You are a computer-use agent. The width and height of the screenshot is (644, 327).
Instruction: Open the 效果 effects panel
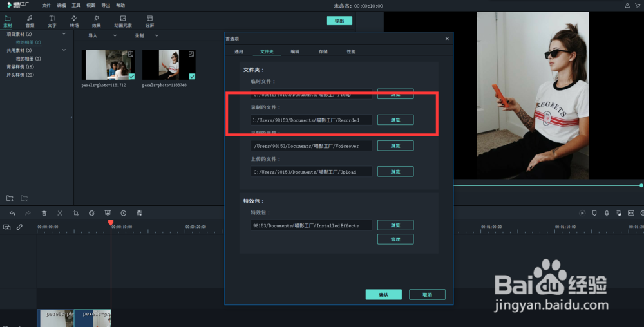tap(96, 21)
